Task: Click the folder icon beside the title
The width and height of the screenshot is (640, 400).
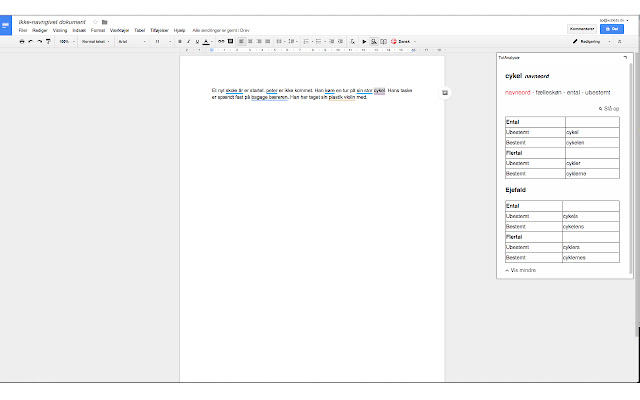Action: click(105, 21)
